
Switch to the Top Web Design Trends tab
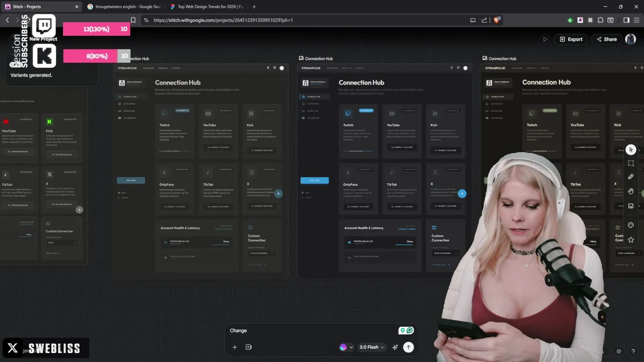[206, 7]
